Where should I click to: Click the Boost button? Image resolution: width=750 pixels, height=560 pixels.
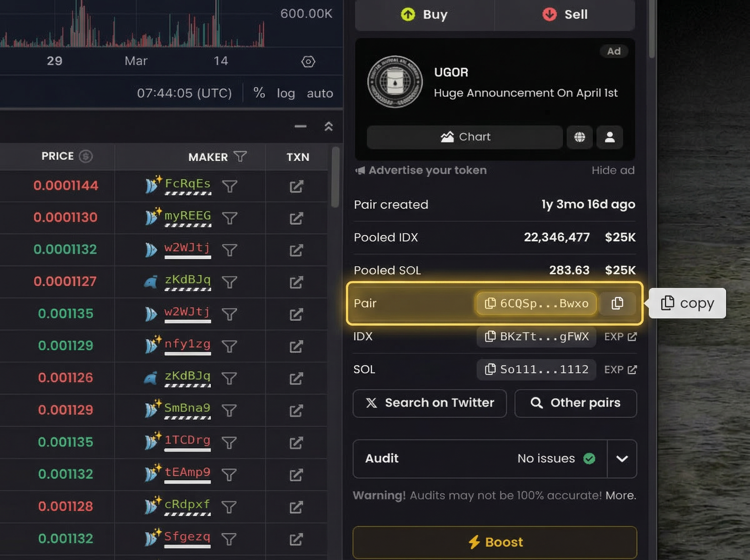pyautogui.click(x=495, y=542)
